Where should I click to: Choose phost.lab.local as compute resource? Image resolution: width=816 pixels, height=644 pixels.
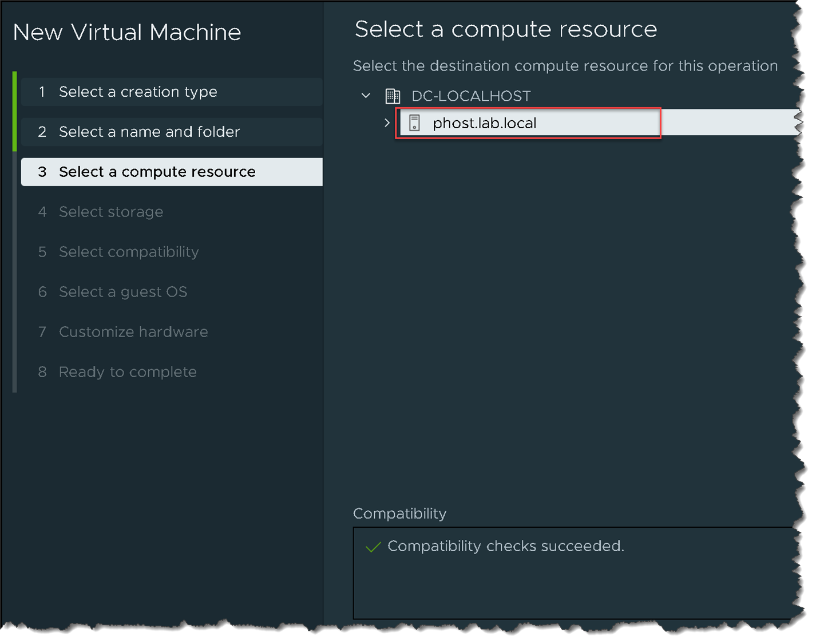[x=484, y=123]
